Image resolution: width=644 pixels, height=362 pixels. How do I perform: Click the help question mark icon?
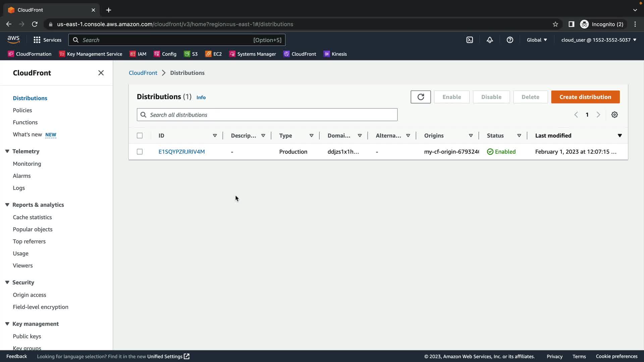pyautogui.click(x=510, y=40)
